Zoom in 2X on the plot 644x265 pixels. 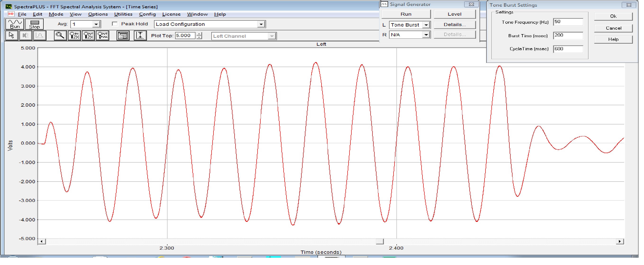point(74,36)
